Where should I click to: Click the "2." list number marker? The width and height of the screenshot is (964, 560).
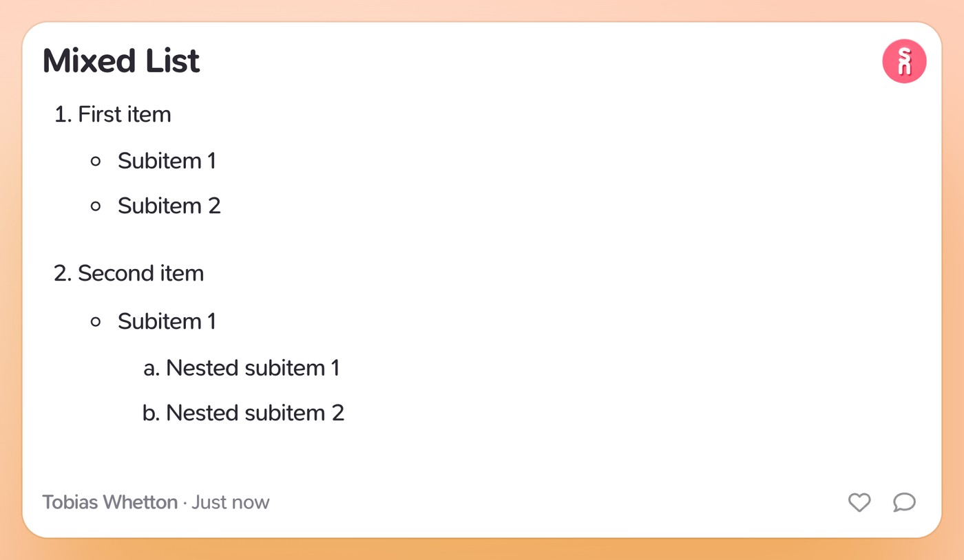(x=63, y=273)
